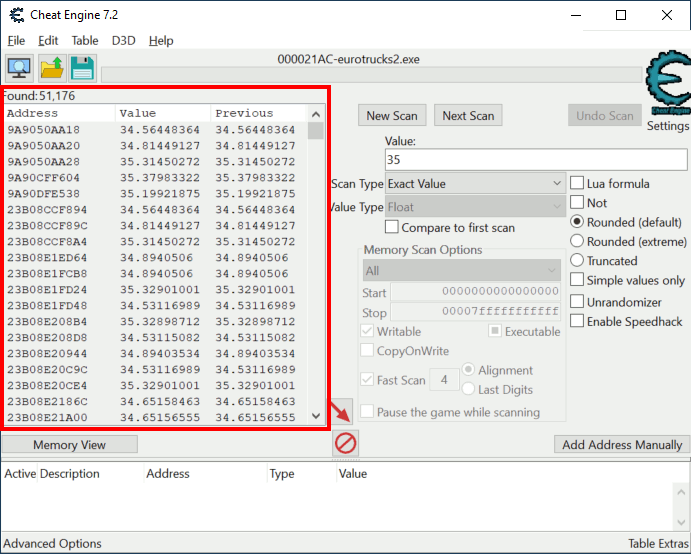691x554 pixels.
Task: Check Compare to first scan
Action: pos(392,227)
